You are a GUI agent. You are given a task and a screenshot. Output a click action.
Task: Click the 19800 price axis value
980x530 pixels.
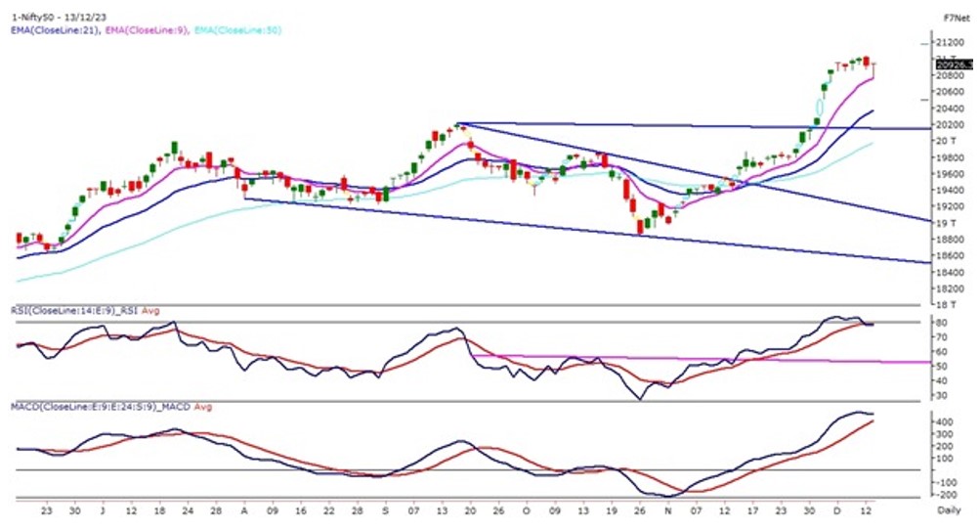(948, 157)
